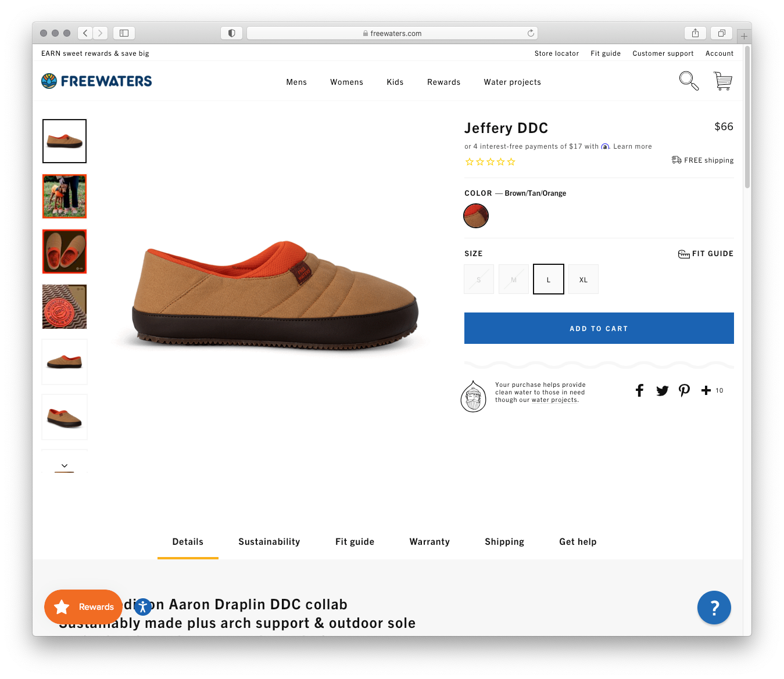Viewport: 784px width, 679px height.
Task: Select Brown/Tan/Orange color swatch
Action: [x=476, y=216]
